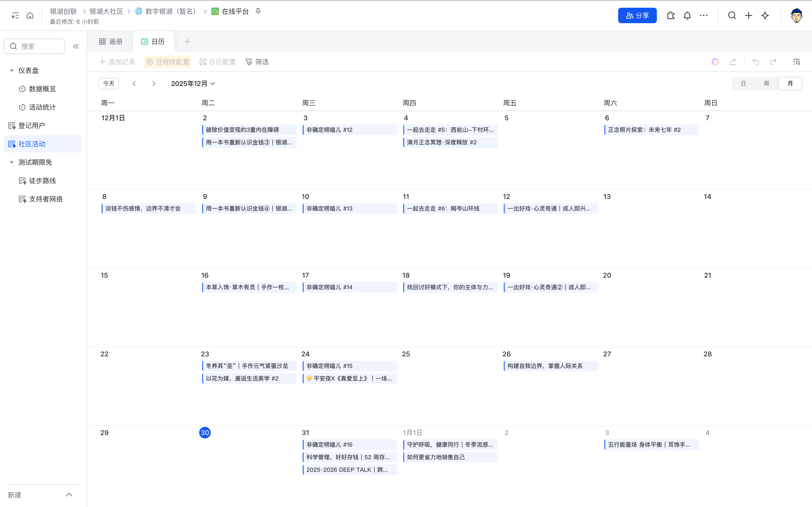The width and height of the screenshot is (812, 507).
Task: Pin the page using pin icon
Action: [x=258, y=11]
